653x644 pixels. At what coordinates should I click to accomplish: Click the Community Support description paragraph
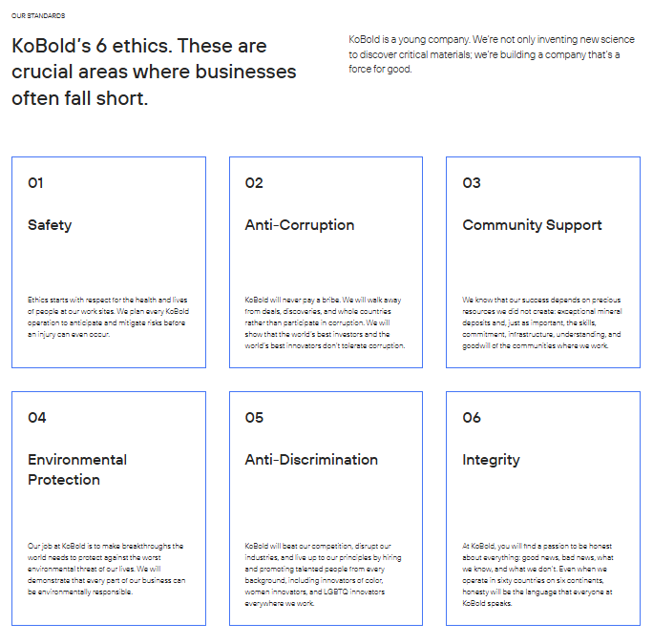click(x=541, y=322)
